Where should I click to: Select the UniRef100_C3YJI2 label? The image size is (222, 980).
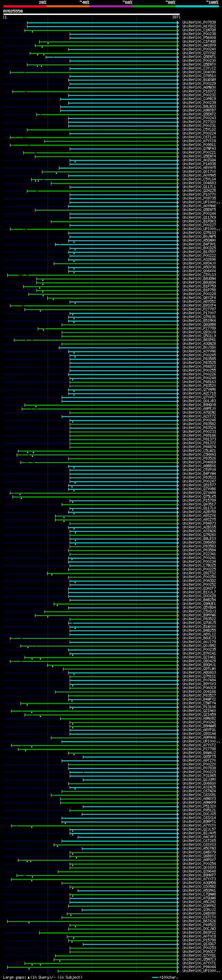coord(199,68)
